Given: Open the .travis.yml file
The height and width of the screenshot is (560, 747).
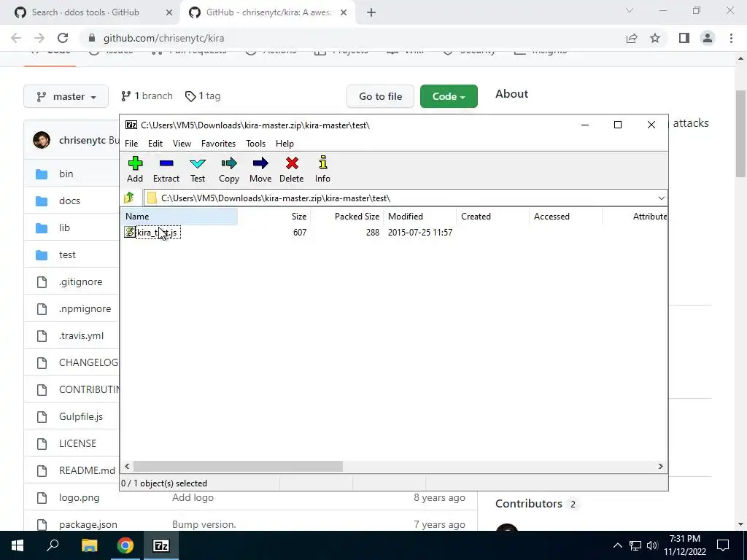Looking at the screenshot, I should tap(81, 335).
